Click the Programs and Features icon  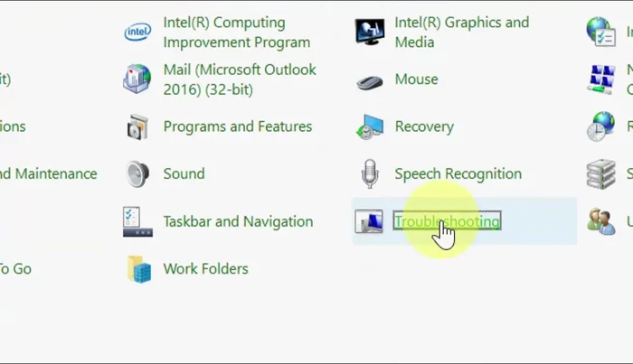point(137,127)
